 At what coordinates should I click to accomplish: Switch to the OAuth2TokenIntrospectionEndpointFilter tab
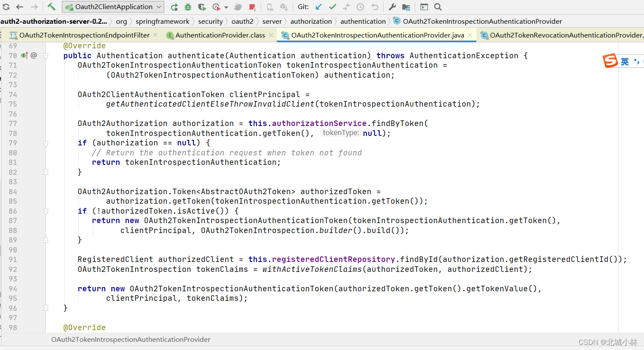(x=84, y=35)
